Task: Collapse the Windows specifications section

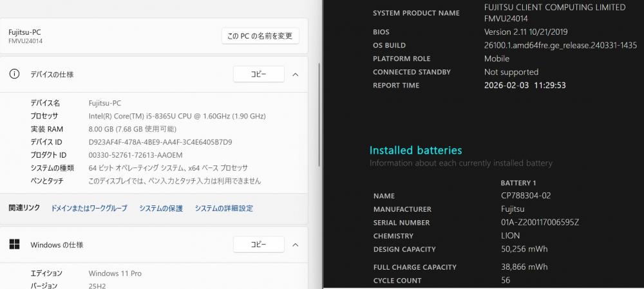Action: pos(296,245)
